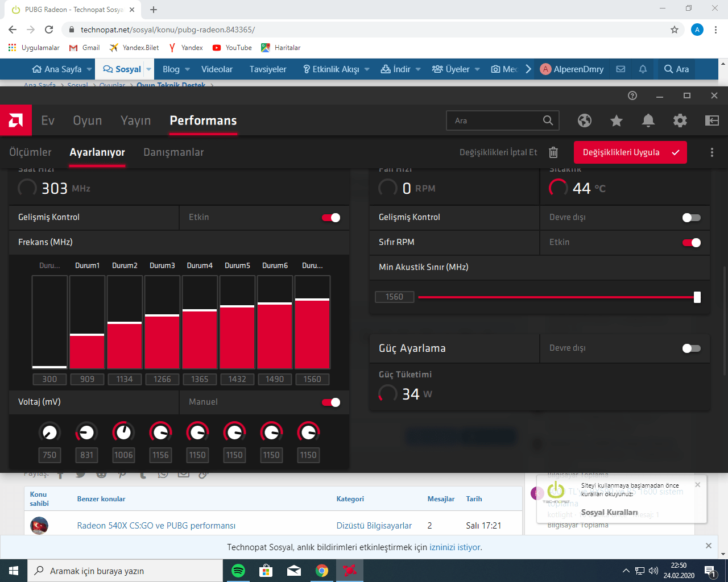728x582 pixels.
Task: Toggle the Voltaj Manuel switch
Action: coord(331,402)
